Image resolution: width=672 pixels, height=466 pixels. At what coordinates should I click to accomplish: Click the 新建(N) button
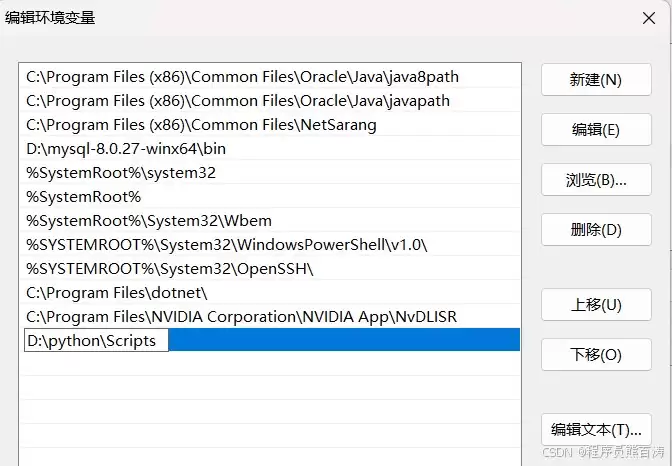pos(596,80)
